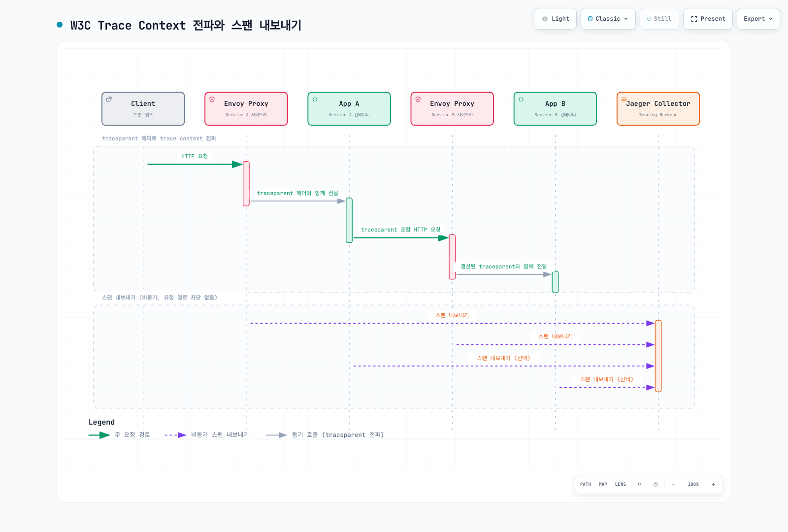788x532 pixels.
Task: Click the teal dot beside the diagram title
Action: [60, 25]
